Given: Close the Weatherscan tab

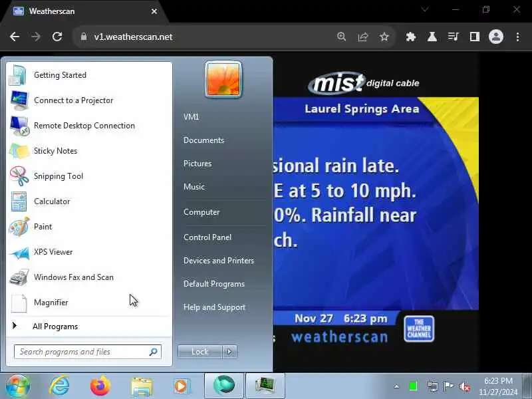Looking at the screenshot, I should (x=154, y=11).
